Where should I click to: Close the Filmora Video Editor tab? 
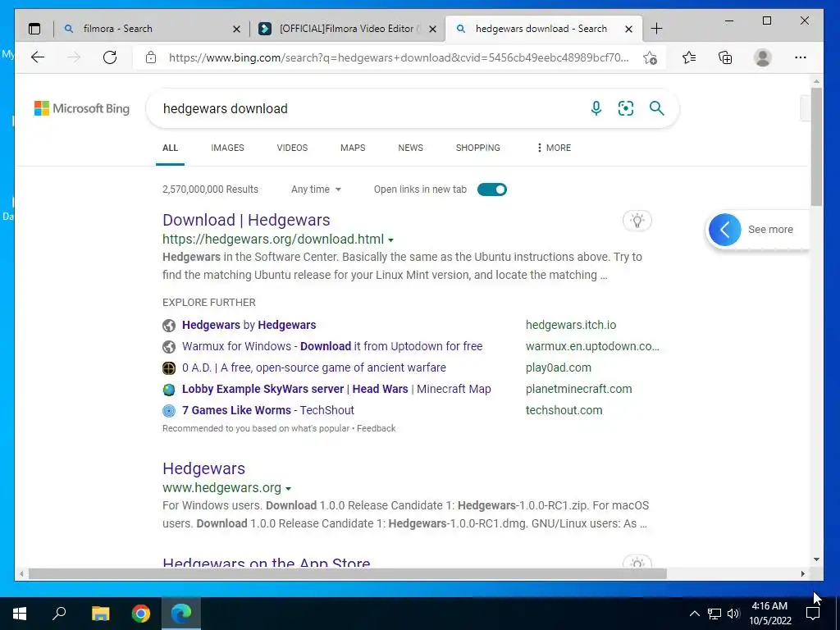(433, 29)
